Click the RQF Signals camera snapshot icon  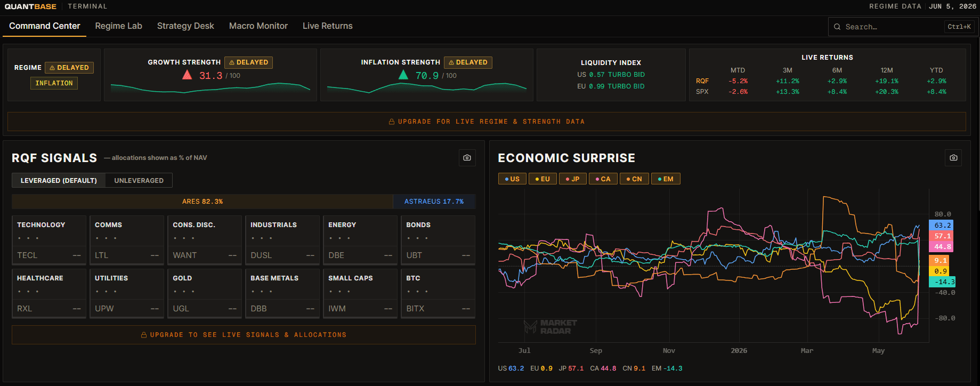[x=467, y=158]
